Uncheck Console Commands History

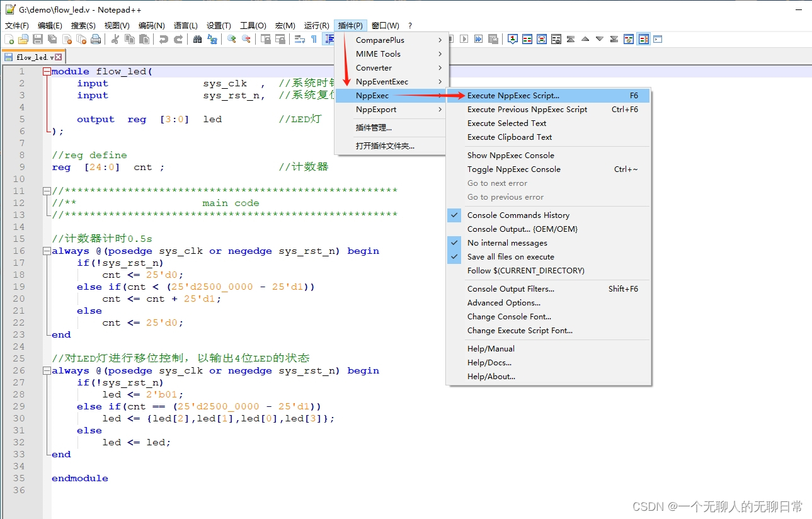tap(518, 215)
